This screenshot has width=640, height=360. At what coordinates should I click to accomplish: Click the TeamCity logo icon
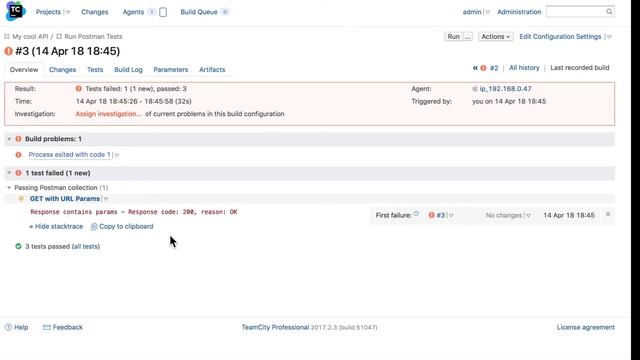pos(15,11)
